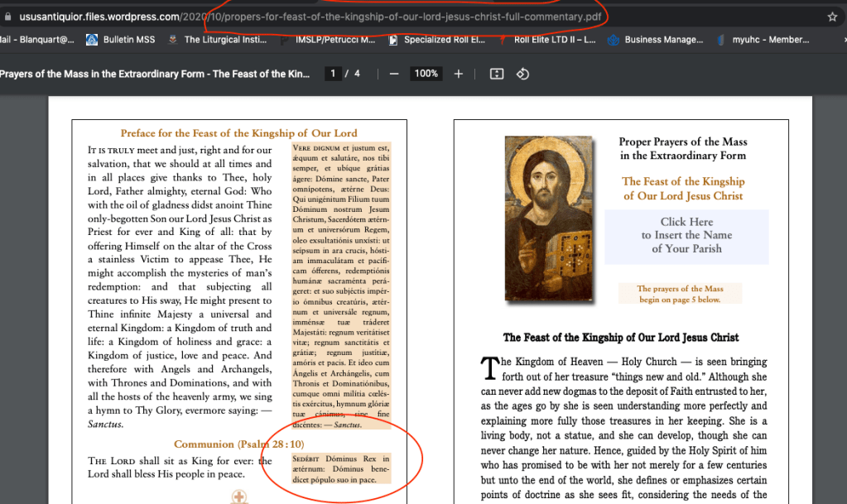The height and width of the screenshot is (504, 847).
Task: Open the Specialized Roll bookmark
Action: coord(436,39)
